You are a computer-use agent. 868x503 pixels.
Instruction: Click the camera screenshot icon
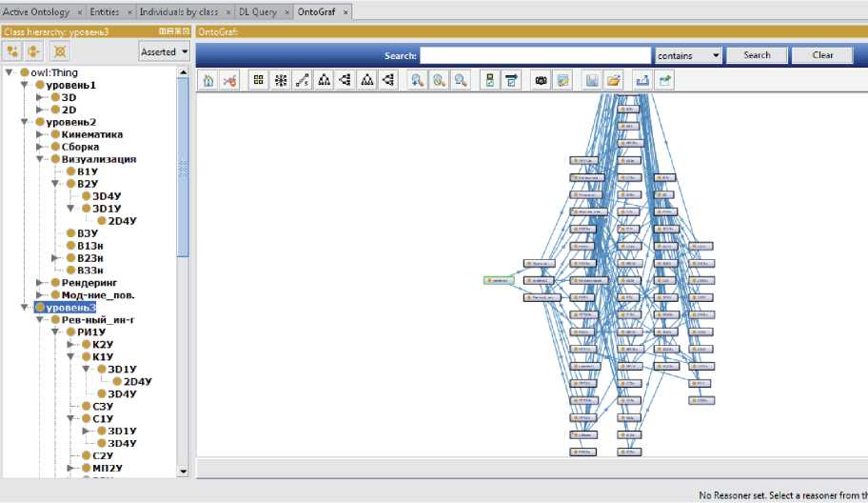[541, 80]
